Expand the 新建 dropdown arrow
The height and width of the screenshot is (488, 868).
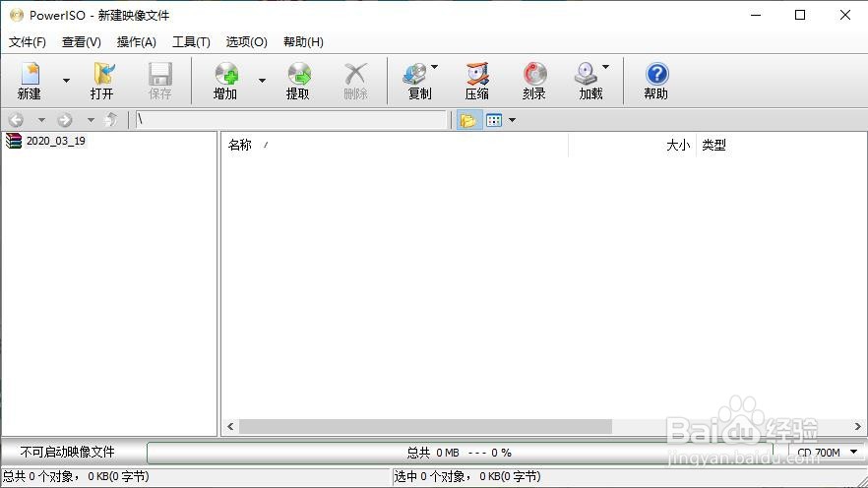point(67,81)
